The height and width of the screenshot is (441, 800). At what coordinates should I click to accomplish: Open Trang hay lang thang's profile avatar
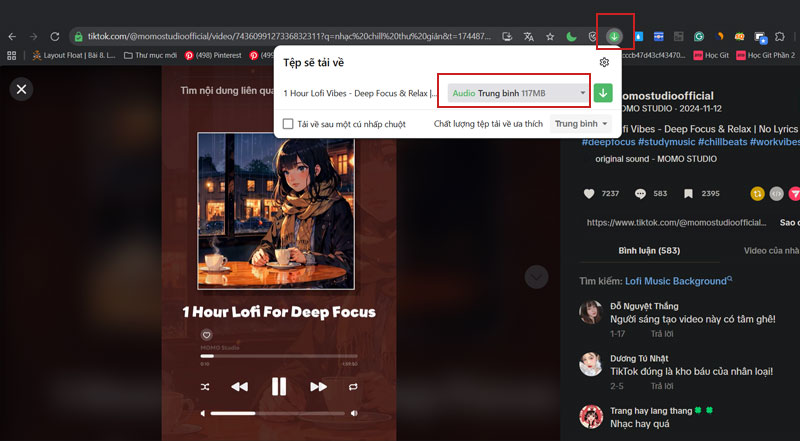[591, 416]
